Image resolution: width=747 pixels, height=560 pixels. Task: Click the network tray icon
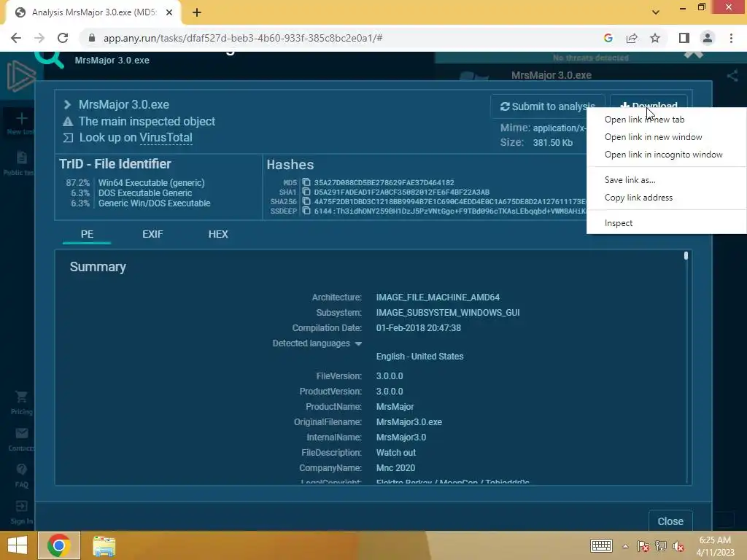pyautogui.click(x=661, y=545)
